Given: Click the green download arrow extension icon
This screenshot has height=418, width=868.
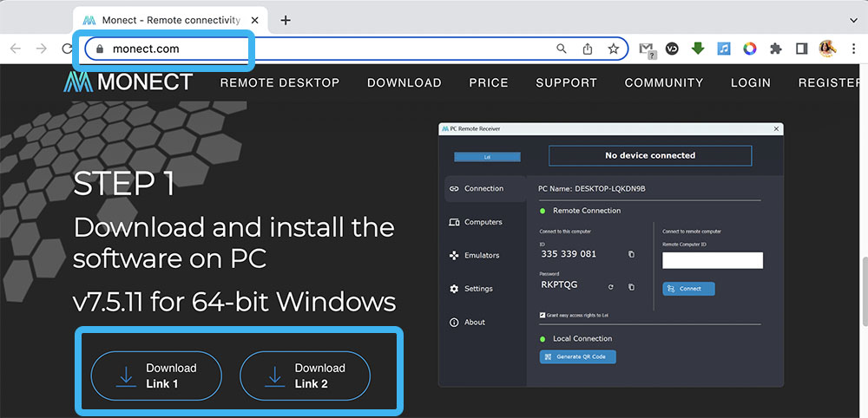Looking at the screenshot, I should [698, 49].
